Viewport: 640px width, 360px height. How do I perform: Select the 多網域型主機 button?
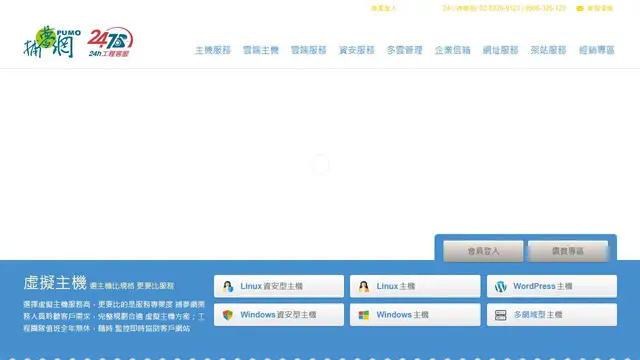click(x=552, y=315)
